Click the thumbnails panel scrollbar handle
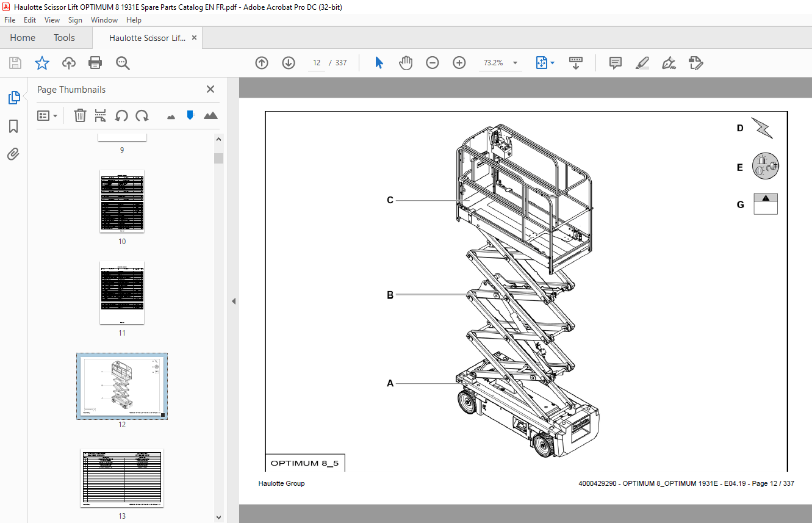Screen dimensions: 812x523 219,159
